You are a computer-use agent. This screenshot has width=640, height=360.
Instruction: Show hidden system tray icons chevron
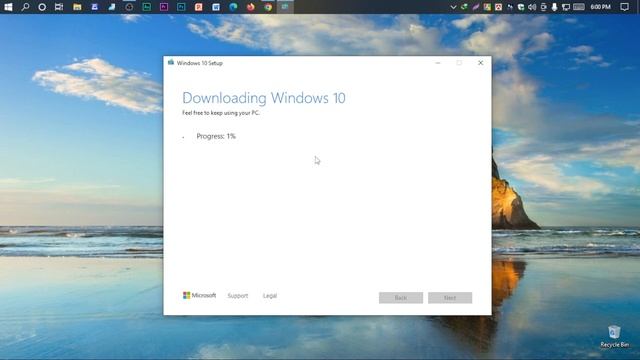(453, 7)
